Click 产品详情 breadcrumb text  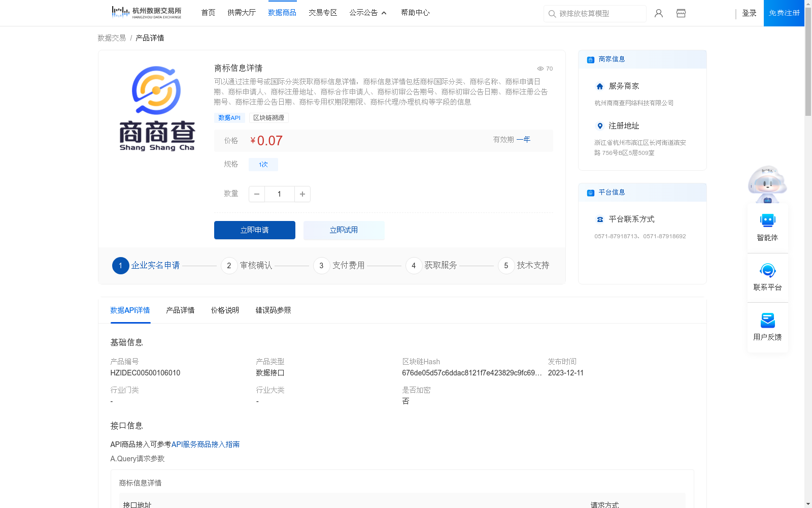150,38
